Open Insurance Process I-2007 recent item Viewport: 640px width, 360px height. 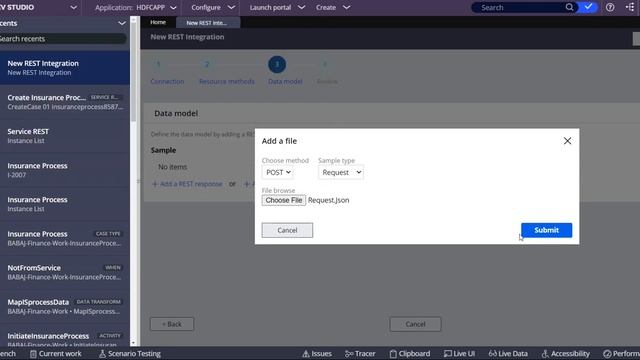(65, 170)
